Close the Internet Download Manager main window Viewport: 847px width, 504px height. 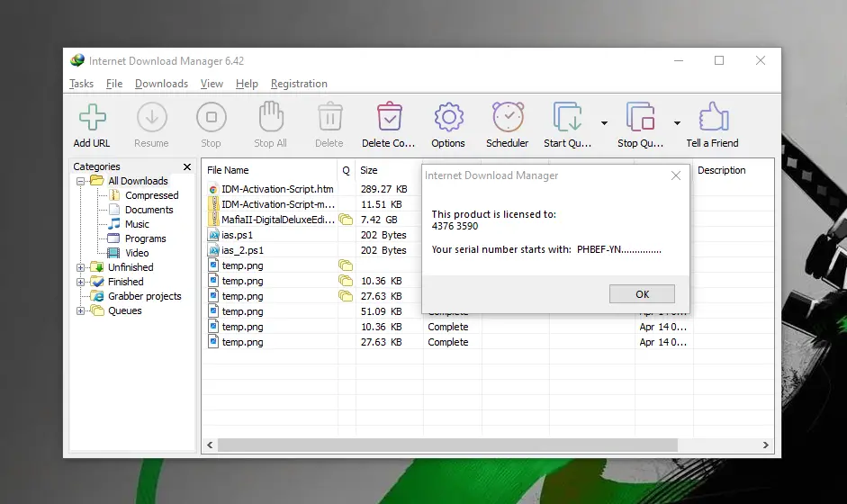coord(760,60)
